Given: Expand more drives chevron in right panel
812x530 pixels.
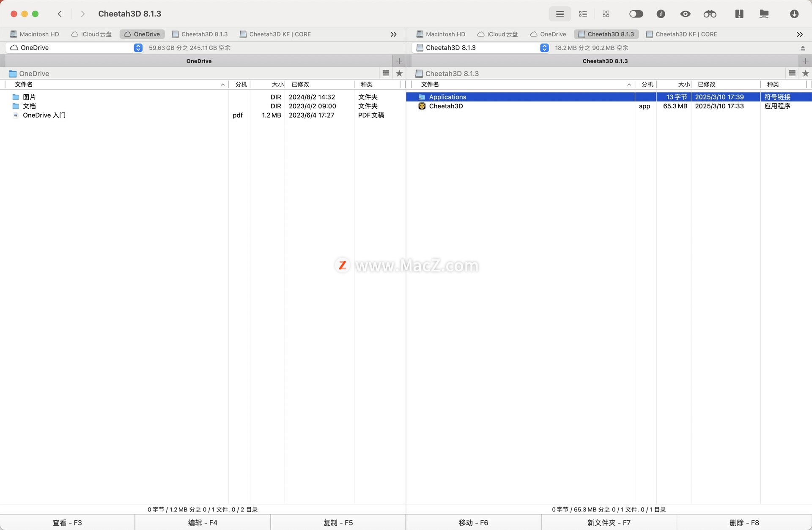Looking at the screenshot, I should 800,34.
